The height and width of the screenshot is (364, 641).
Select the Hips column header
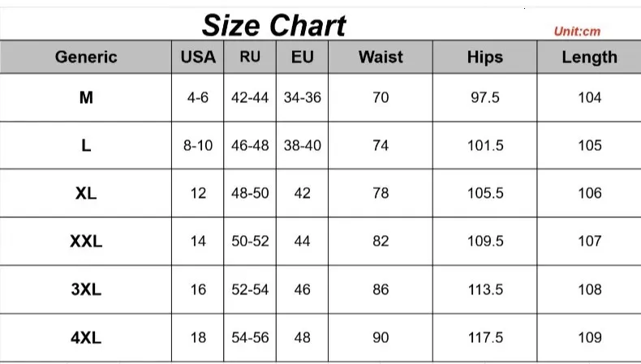click(x=485, y=57)
